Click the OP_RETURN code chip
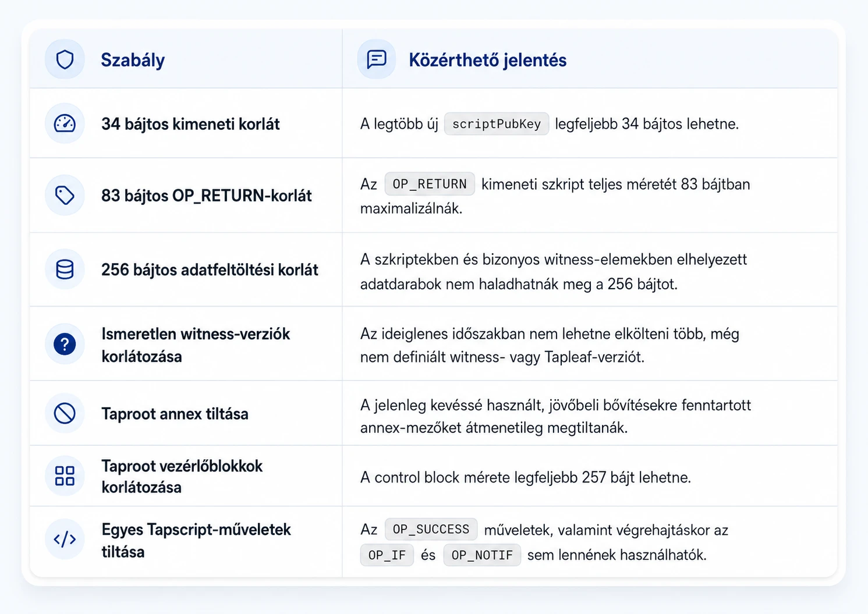 coord(430,184)
